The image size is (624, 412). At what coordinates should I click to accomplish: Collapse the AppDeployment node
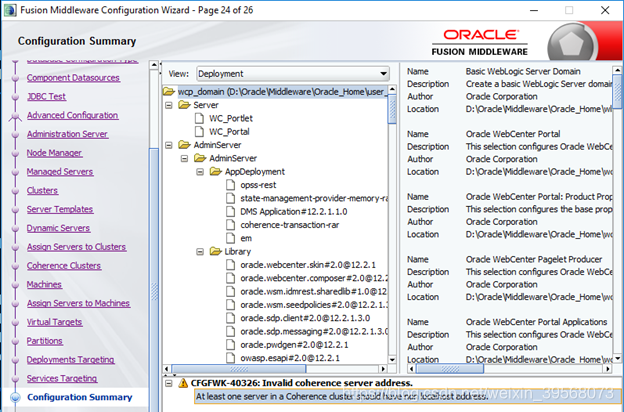pos(200,172)
